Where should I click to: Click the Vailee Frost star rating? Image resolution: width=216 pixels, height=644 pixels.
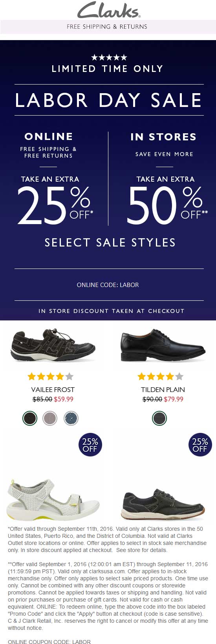(x=51, y=377)
